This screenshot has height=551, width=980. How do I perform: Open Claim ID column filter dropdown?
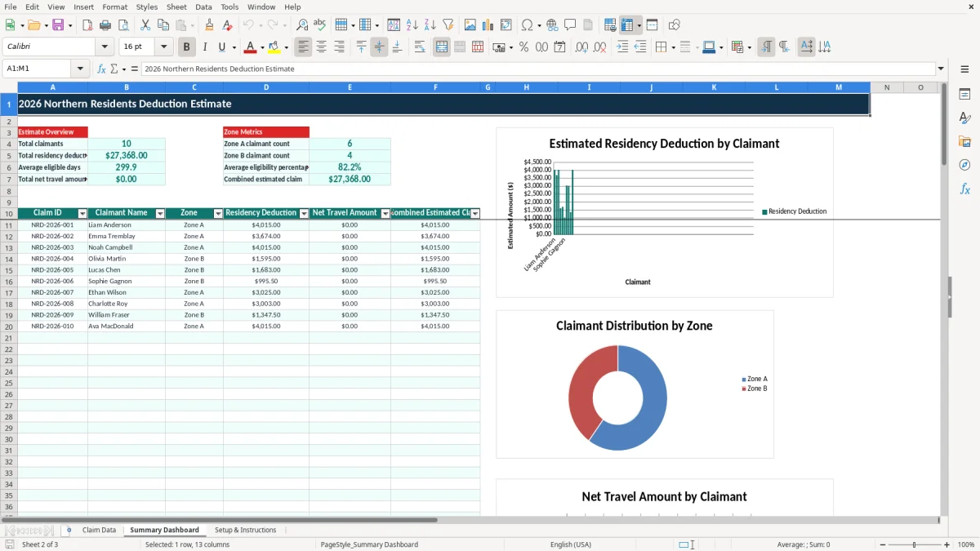coord(82,213)
